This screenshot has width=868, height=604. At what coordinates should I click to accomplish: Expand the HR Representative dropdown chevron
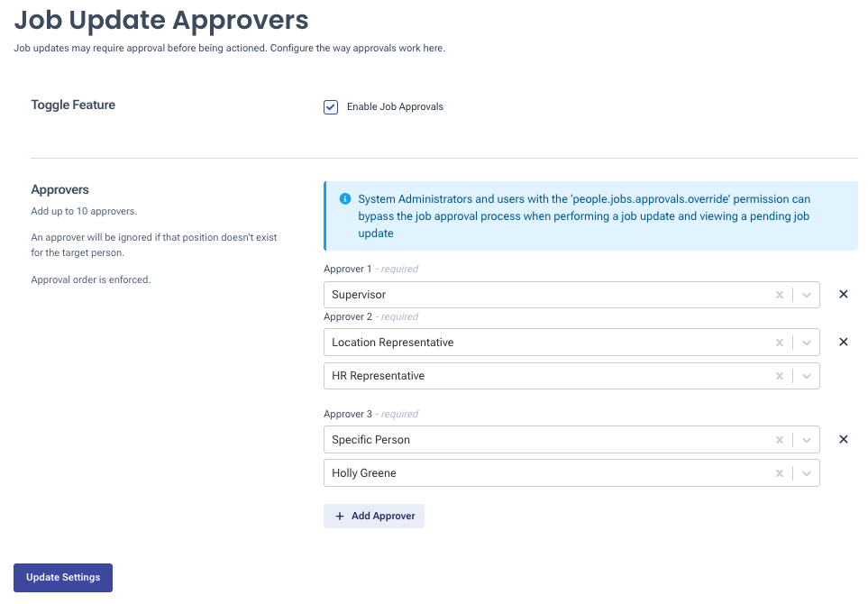[807, 376]
